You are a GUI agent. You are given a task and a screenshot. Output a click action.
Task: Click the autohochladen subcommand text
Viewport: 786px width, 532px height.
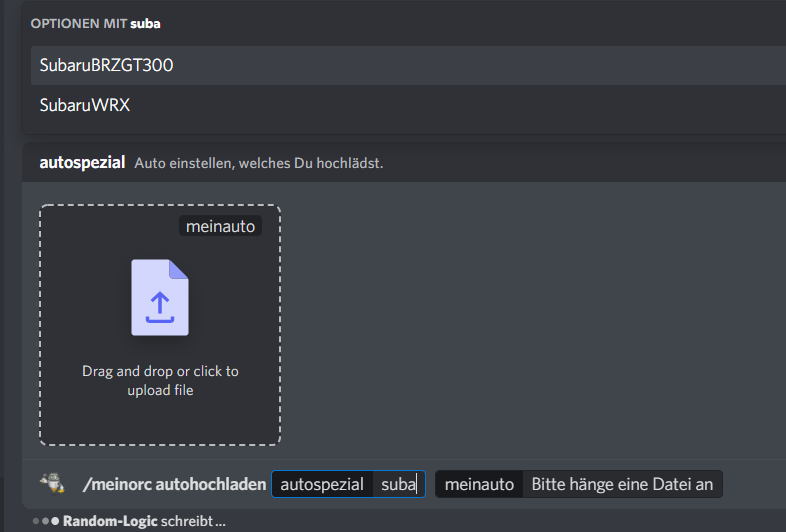[x=210, y=485]
